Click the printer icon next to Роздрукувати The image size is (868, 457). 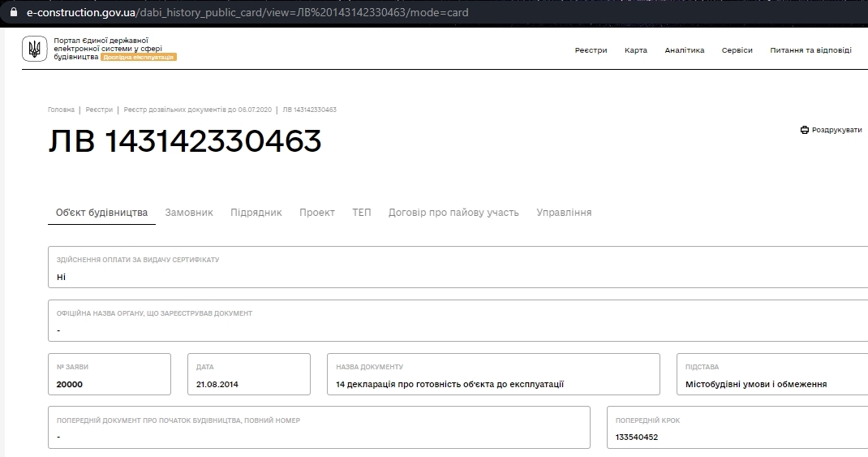[805, 130]
